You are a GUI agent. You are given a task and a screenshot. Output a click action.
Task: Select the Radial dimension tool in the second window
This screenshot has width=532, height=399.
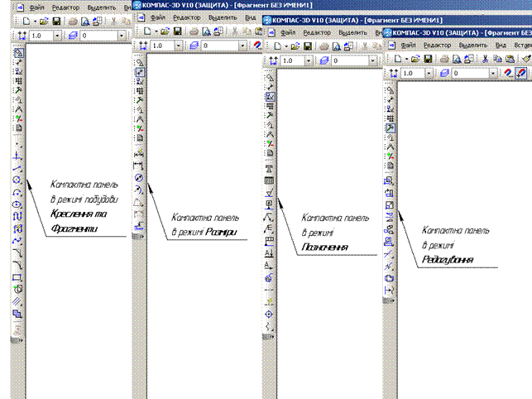click(x=139, y=190)
